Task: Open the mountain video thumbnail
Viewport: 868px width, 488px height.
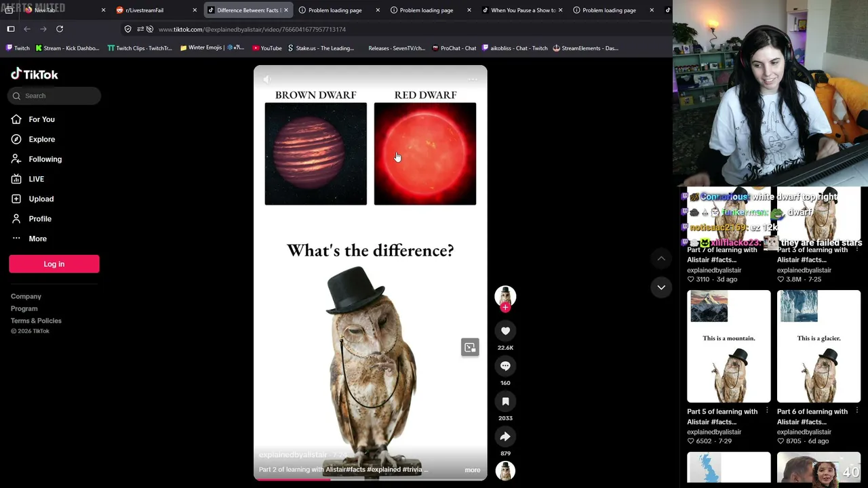Action: click(x=729, y=346)
